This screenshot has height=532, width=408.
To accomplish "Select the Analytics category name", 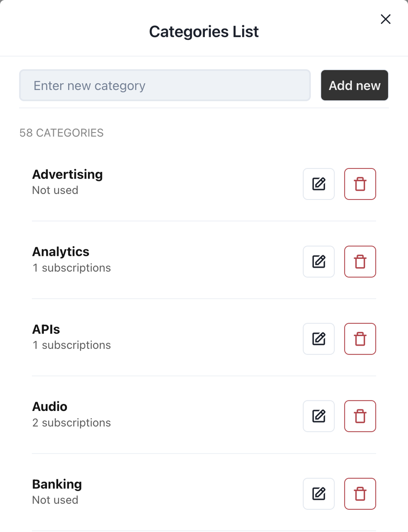I will click(61, 252).
